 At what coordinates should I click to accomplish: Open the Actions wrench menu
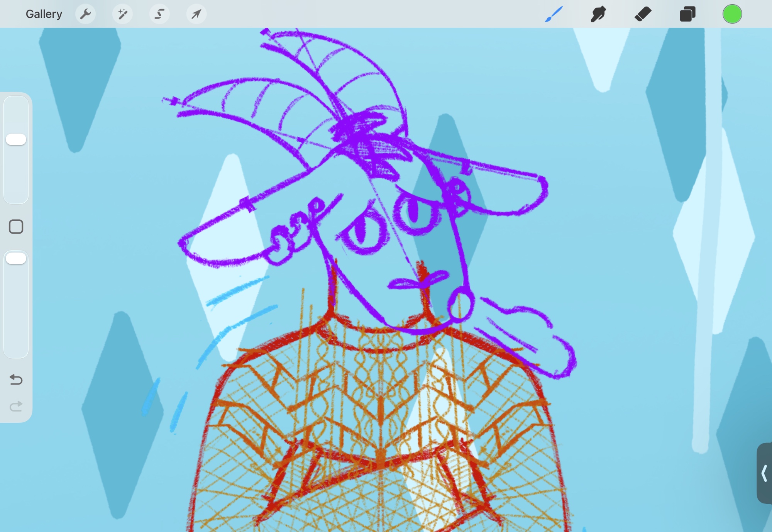[x=85, y=14]
